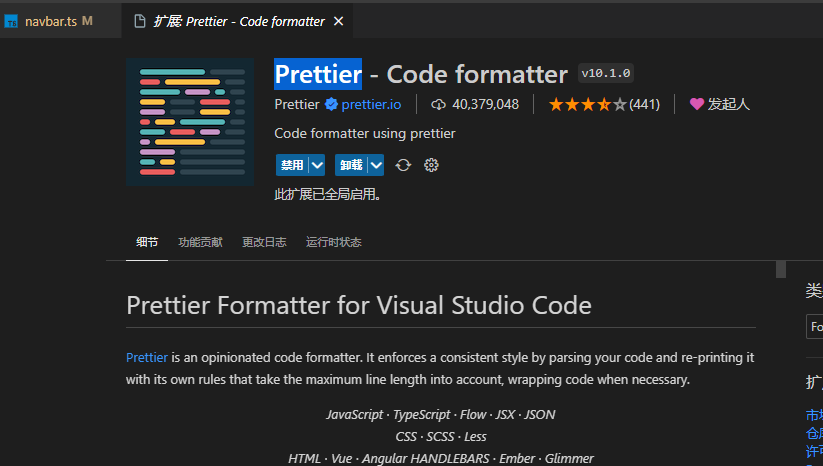Open the extension settings gear icon
This screenshot has width=823, height=466.
431,165
